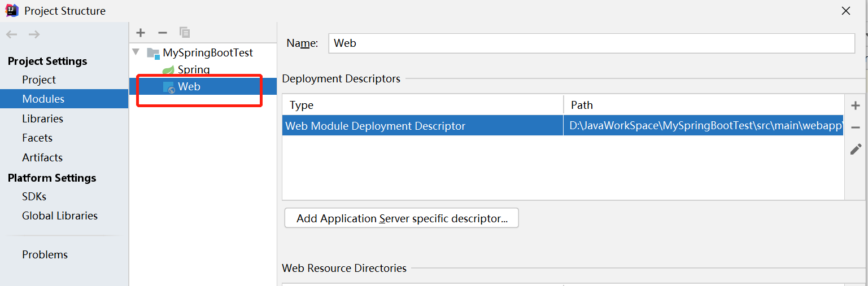Select the Spring facet in tree
The image size is (868, 286).
(193, 70)
